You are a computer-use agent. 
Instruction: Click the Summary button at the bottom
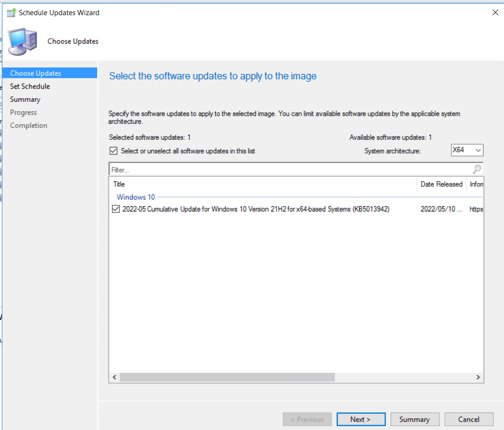(415, 419)
